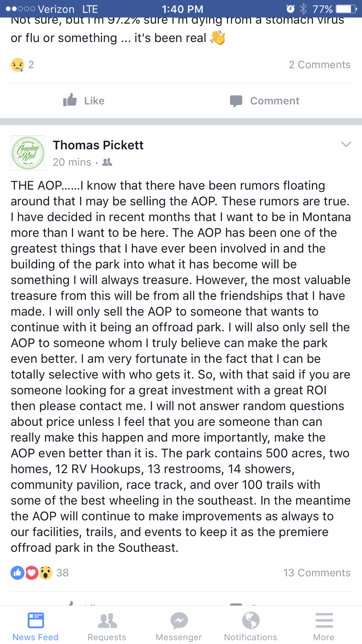View the 2 Comments on the top post
The image size is (362, 644).
(x=320, y=65)
